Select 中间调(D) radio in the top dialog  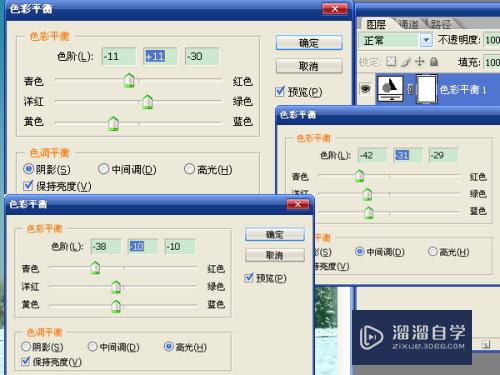[x=103, y=169]
